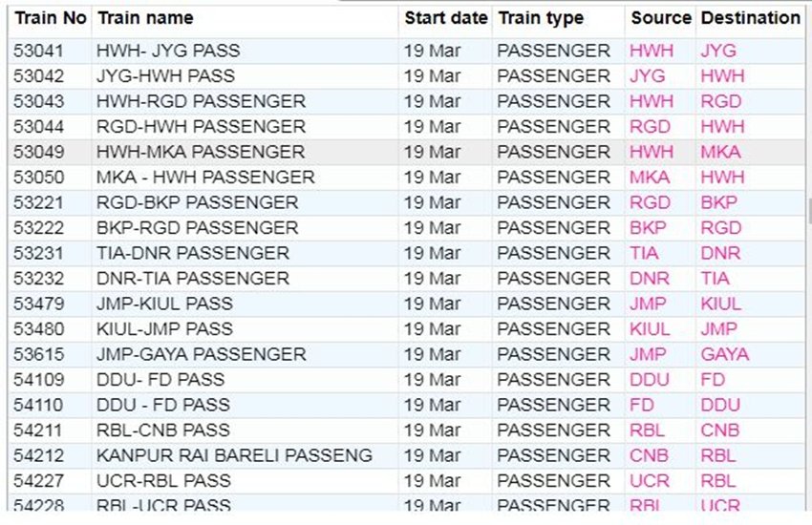Screen dimensions: 812x525
Task: Sort by the "Train name" column header
Action: (x=145, y=18)
